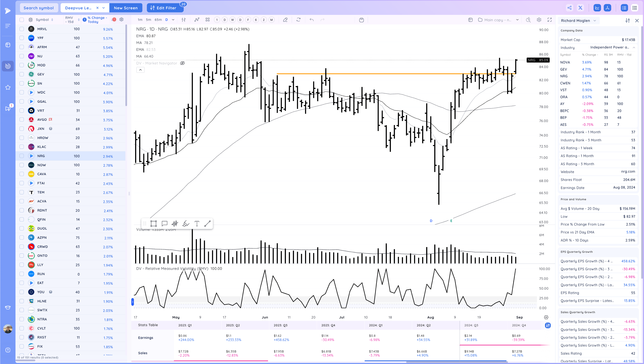Select the trend line drawing tool
The image size is (644, 364).
(x=207, y=223)
